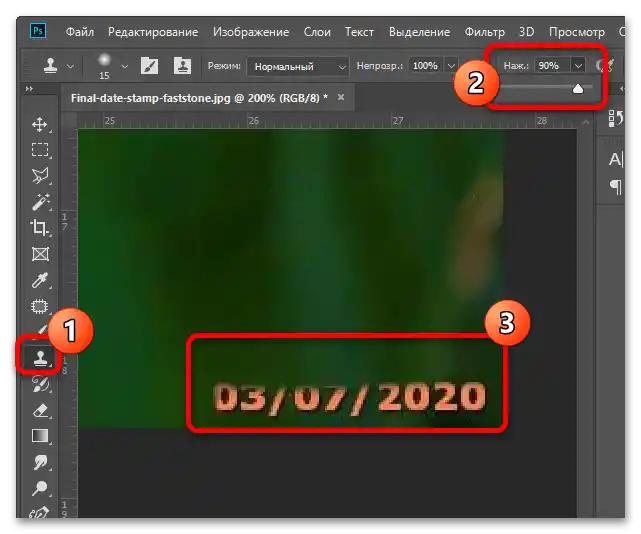The height and width of the screenshot is (534, 641).
Task: Open the Наж. flow dropdown arrow
Action: [x=578, y=65]
